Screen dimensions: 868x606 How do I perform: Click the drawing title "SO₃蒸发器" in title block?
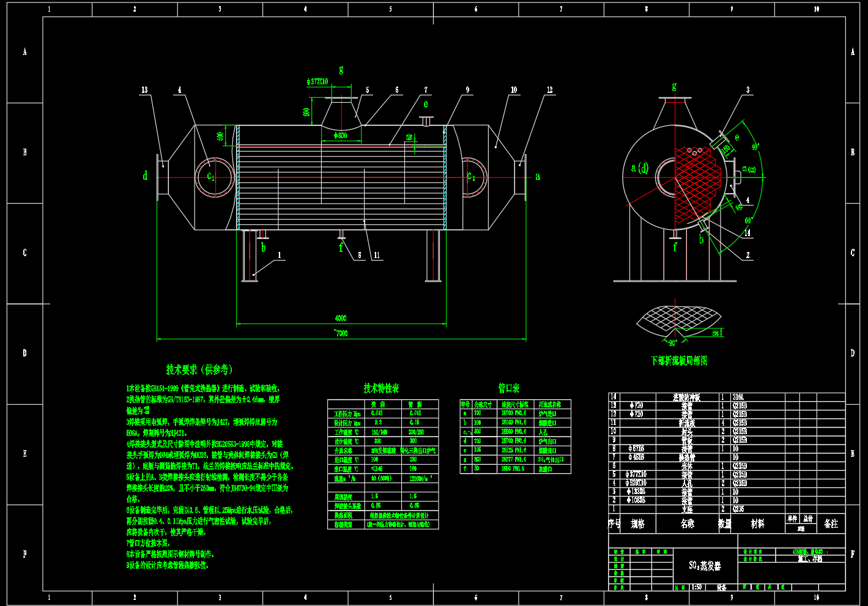(705, 566)
